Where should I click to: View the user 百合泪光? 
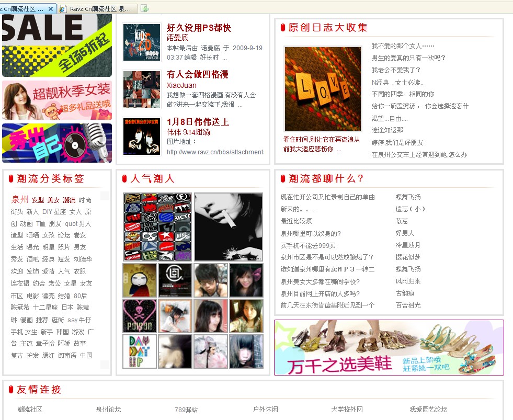point(408,305)
